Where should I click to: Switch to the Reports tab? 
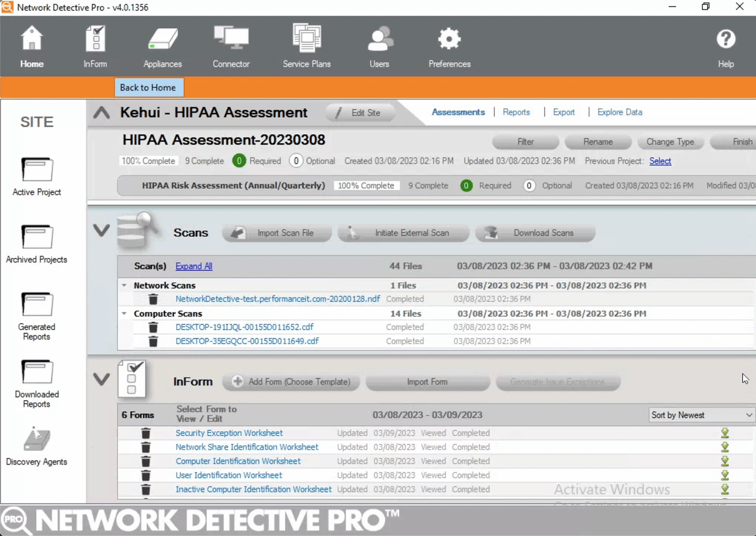coord(516,112)
